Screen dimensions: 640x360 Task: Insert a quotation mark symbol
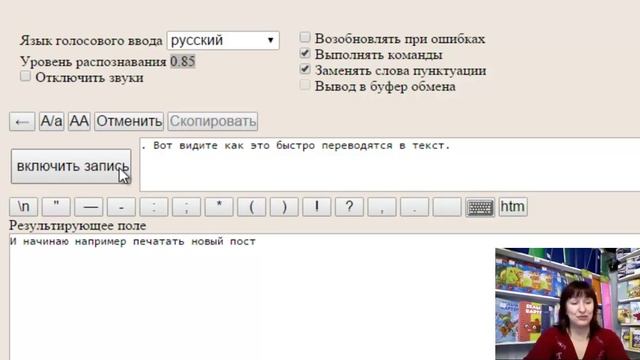click(x=56, y=207)
